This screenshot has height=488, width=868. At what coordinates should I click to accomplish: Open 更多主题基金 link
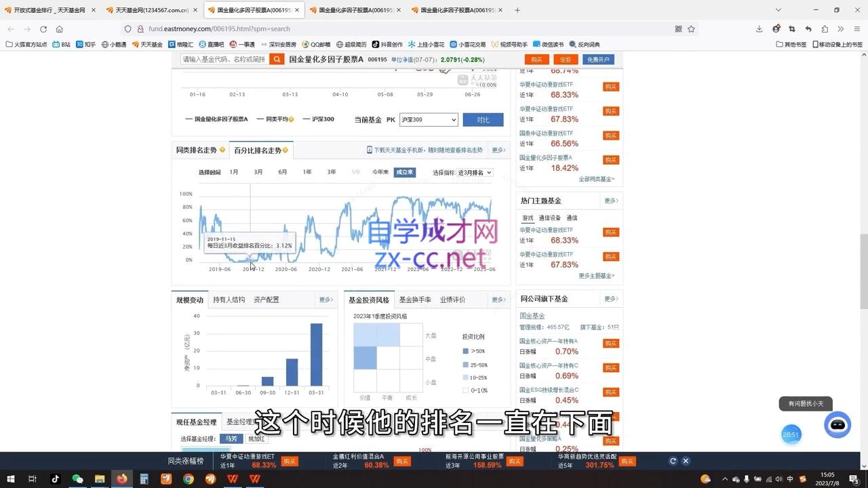click(597, 276)
